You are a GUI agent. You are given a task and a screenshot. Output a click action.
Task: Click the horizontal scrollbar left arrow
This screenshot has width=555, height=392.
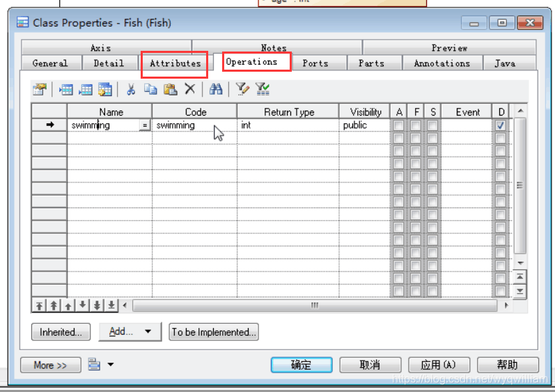pyautogui.click(x=125, y=306)
